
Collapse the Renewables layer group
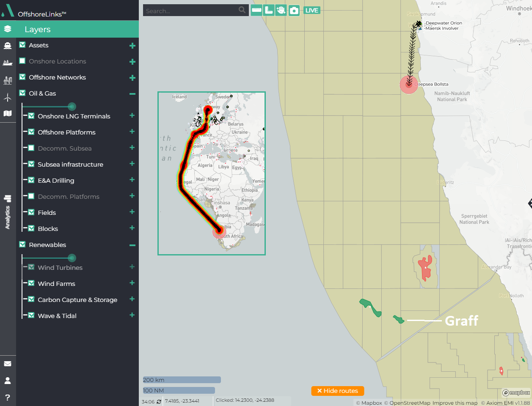[132, 245]
